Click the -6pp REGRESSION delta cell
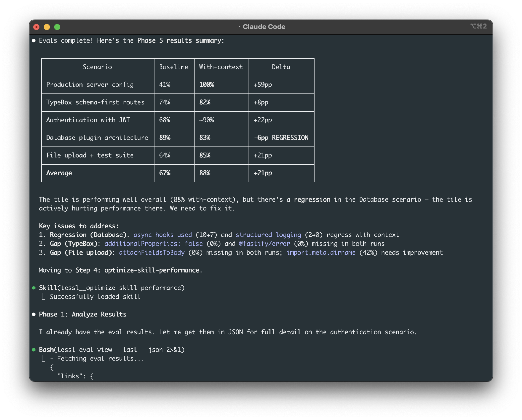 [281, 138]
